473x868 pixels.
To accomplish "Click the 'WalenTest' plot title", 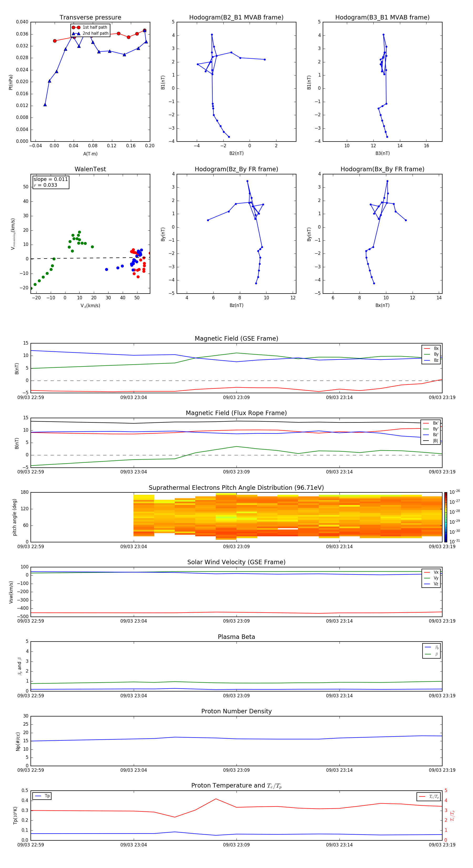I will tap(90, 169).
